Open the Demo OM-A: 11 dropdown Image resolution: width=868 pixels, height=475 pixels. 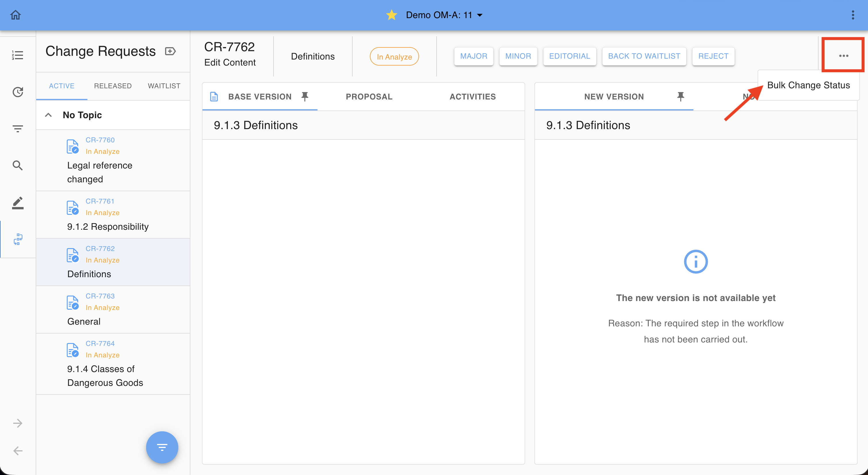[444, 15]
